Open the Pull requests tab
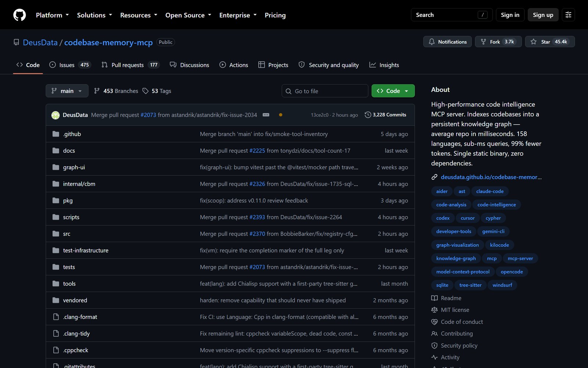The height and width of the screenshot is (368, 588). [x=130, y=65]
